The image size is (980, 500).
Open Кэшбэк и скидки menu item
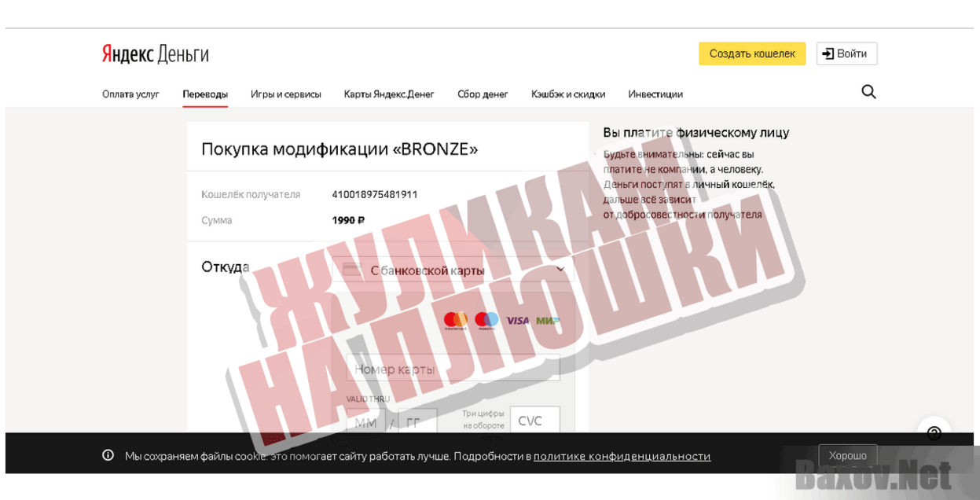point(568,94)
